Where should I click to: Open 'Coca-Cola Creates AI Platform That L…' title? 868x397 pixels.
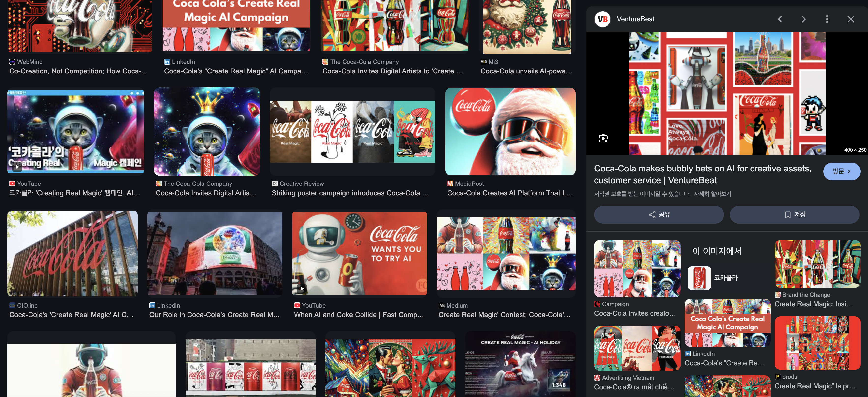510,193
